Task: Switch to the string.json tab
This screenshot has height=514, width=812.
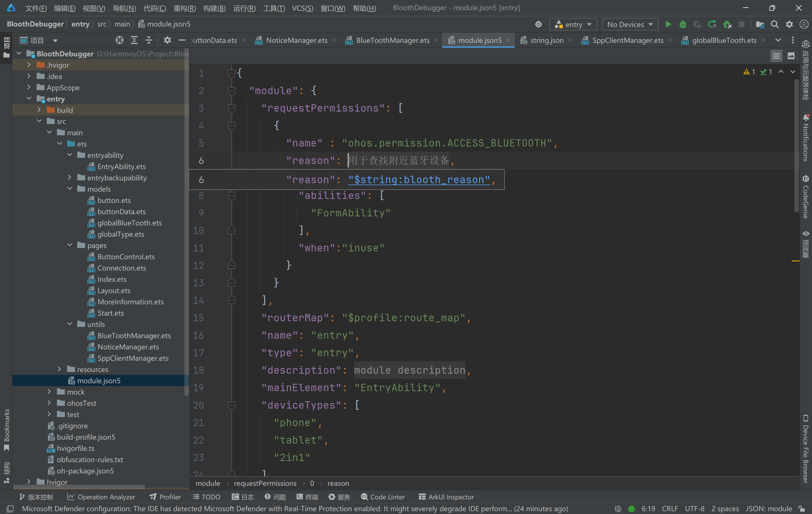Action: point(546,41)
